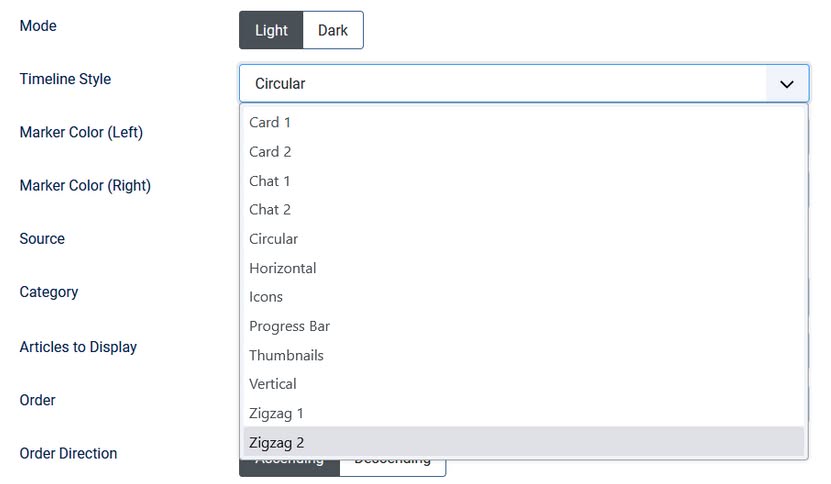
Task: Select Vertical timeline style
Action: click(x=273, y=384)
